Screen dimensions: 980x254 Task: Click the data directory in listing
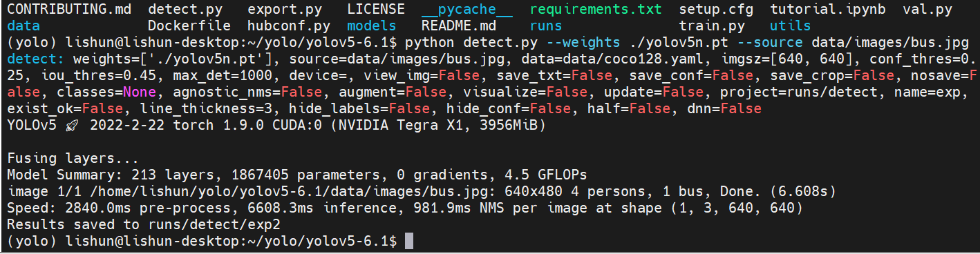[23, 26]
